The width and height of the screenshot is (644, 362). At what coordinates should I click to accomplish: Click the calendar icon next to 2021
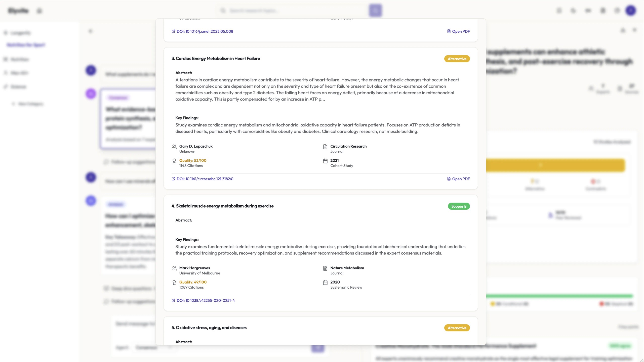pos(325,161)
